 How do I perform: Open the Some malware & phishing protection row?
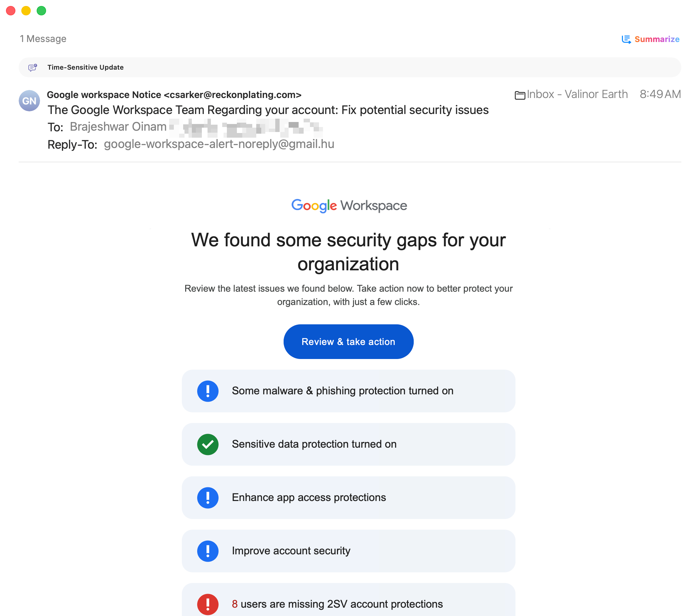(x=348, y=391)
